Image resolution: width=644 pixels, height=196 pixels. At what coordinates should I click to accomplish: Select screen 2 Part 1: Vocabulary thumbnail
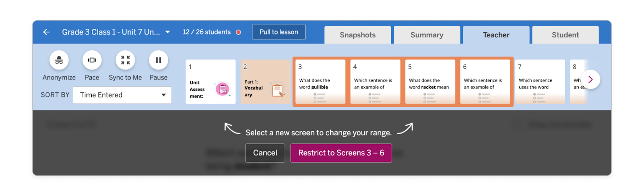click(x=265, y=82)
